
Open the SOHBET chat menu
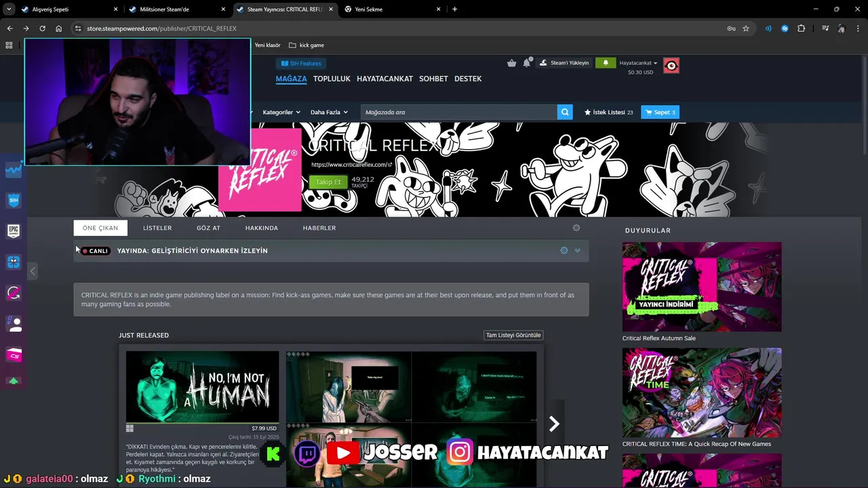[433, 79]
